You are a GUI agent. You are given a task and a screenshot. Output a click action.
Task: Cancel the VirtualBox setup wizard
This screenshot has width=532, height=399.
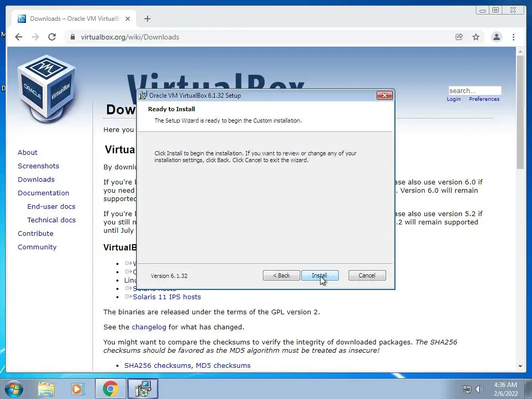coord(367,275)
